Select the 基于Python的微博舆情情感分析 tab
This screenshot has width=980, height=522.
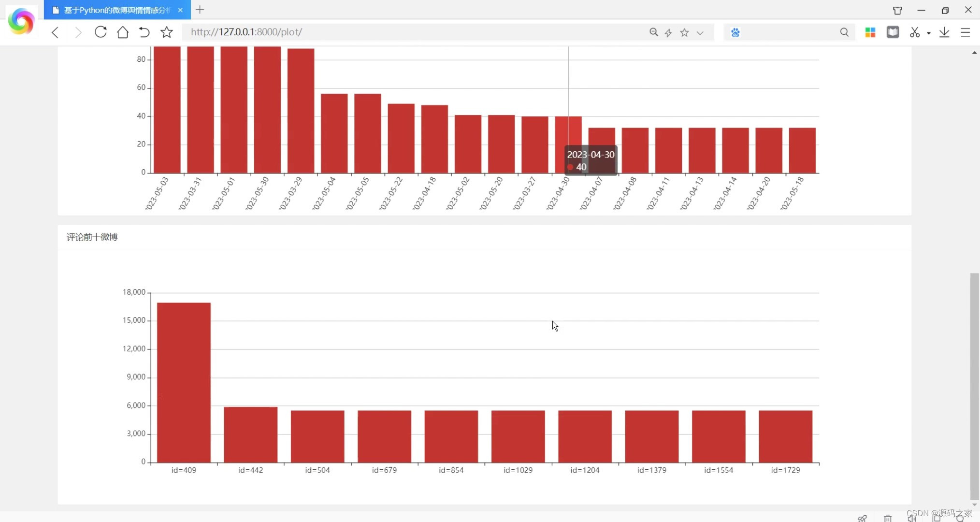(x=117, y=10)
